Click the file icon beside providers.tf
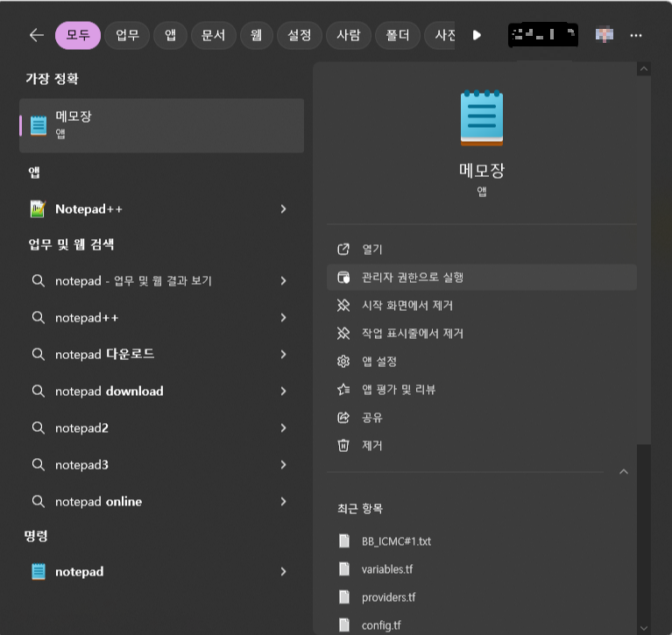672x635 pixels. 344,596
